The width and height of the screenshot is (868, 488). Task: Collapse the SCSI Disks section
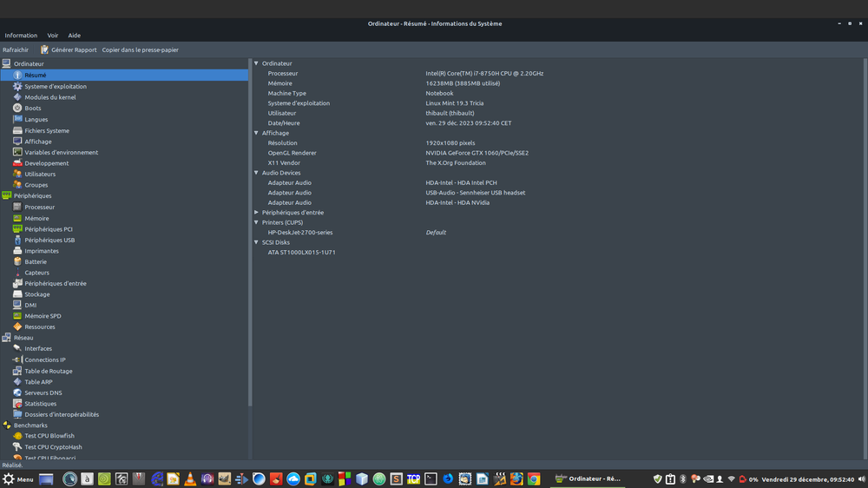256,242
